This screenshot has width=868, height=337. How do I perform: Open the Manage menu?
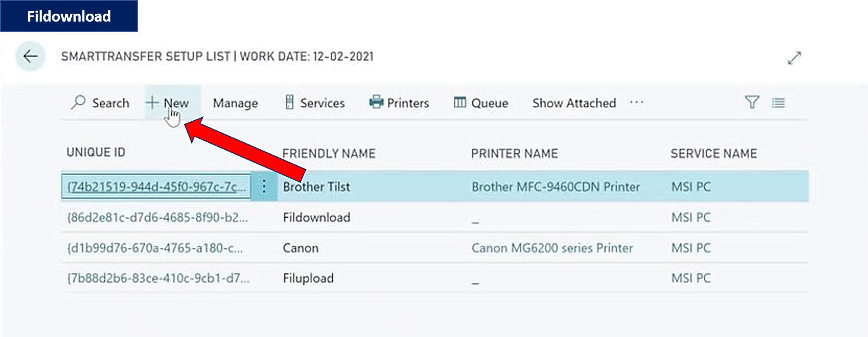point(235,103)
